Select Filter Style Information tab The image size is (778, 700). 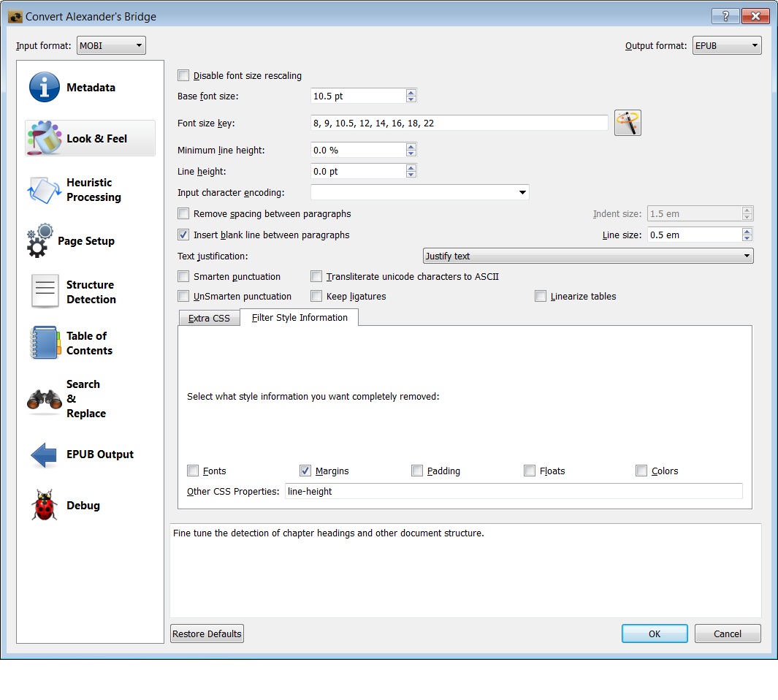click(x=300, y=317)
